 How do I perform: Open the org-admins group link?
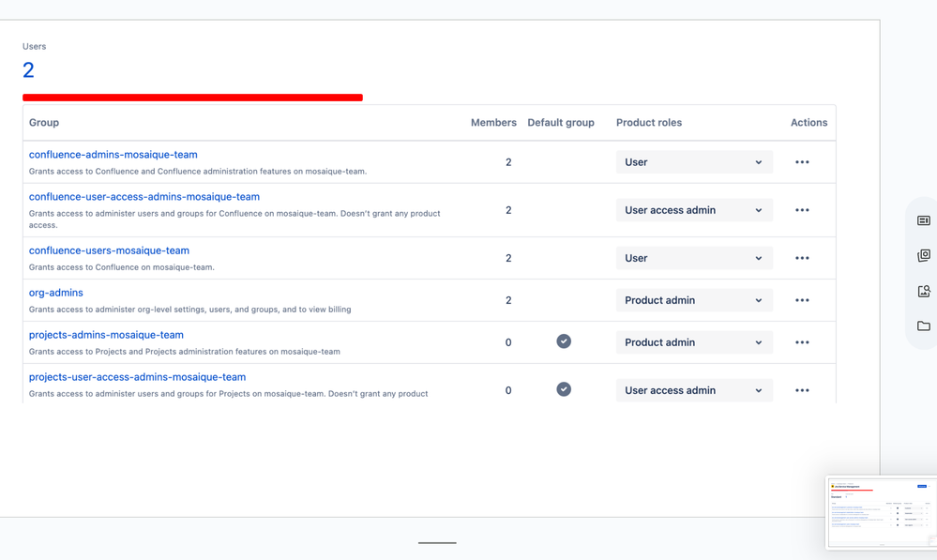point(55,293)
